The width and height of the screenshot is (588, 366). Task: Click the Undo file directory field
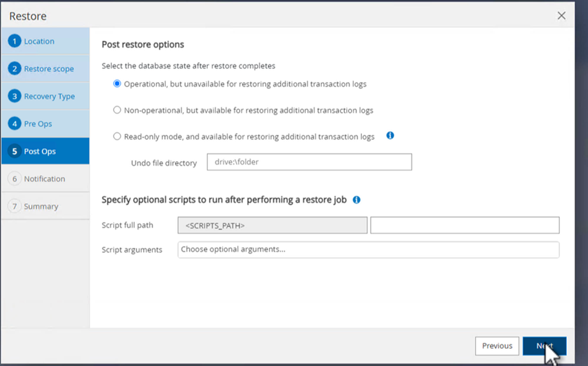309,162
